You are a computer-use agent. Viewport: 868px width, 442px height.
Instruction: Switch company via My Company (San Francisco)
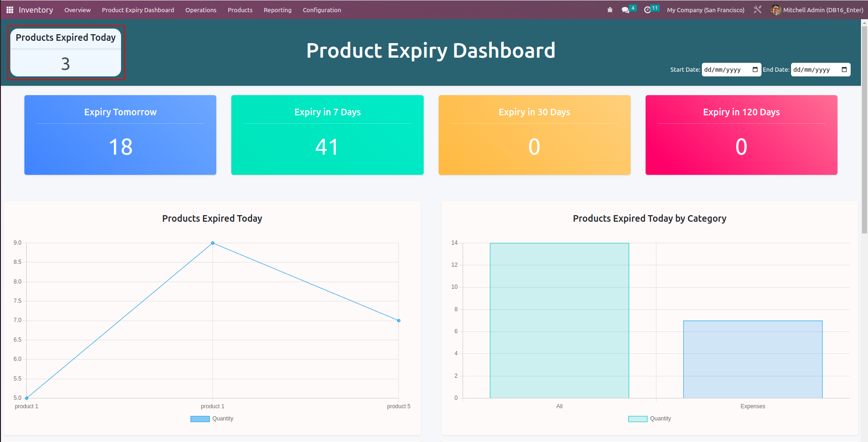tap(705, 10)
